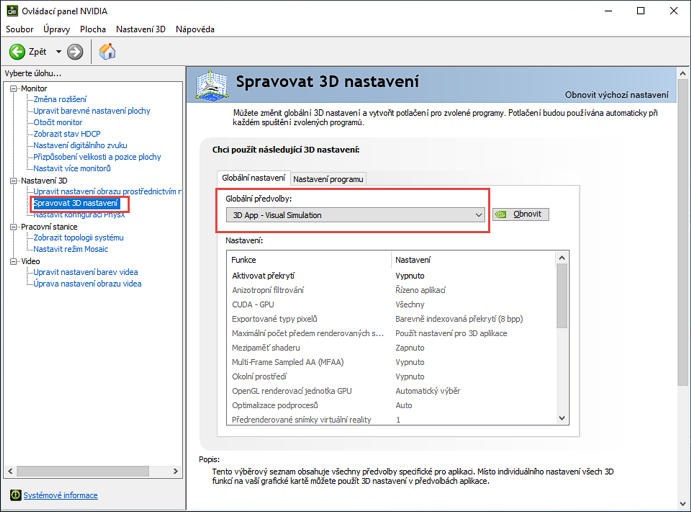Screen dimensions: 691x512
Task: Open Přizpůsobení velikosti a pozice plochy
Action: point(97,156)
